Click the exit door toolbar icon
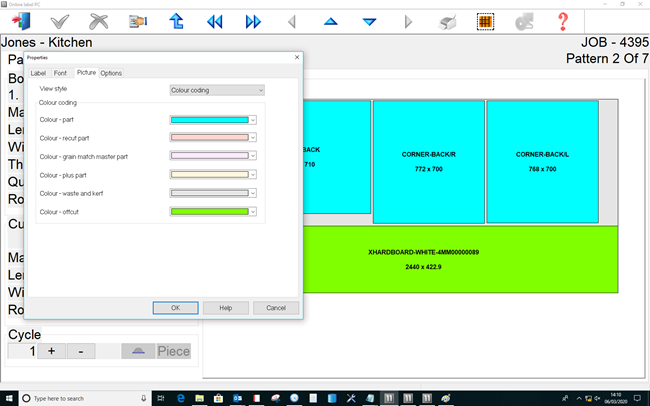 pyautogui.click(x=21, y=20)
